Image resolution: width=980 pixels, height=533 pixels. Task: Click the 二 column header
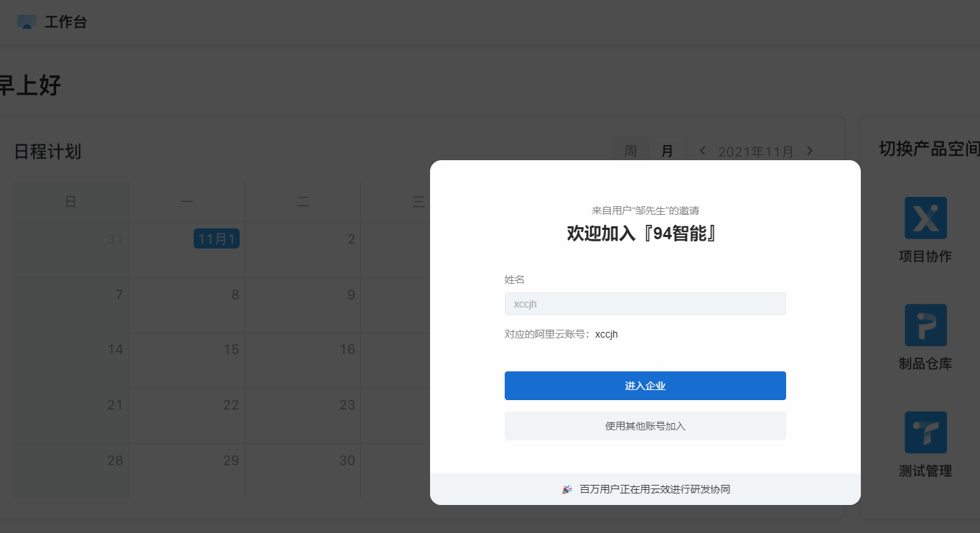[x=303, y=202]
